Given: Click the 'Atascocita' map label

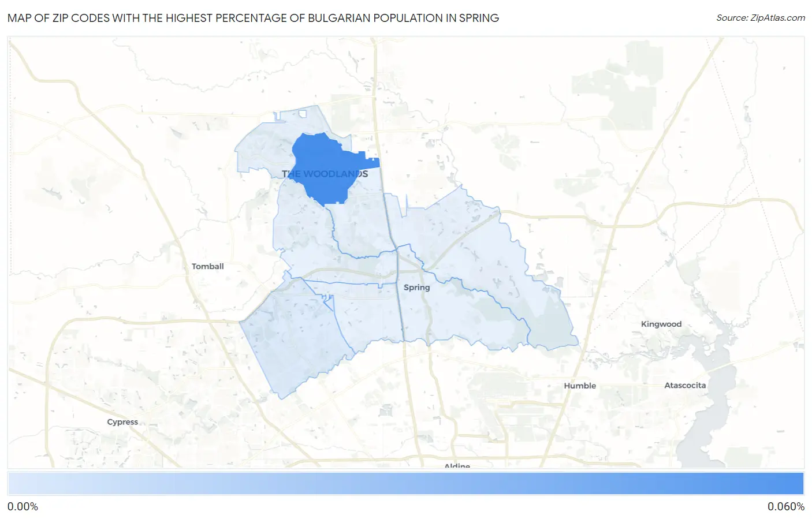Looking at the screenshot, I should coord(685,385).
